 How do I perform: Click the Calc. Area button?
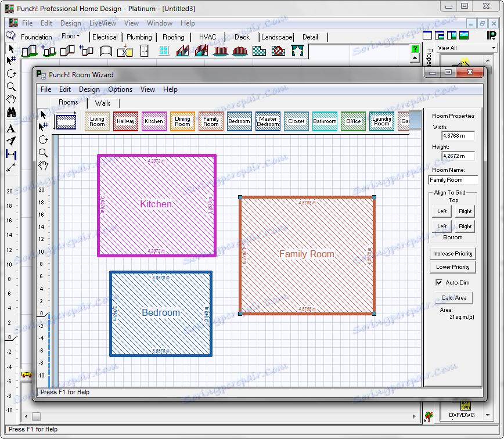[454, 297]
